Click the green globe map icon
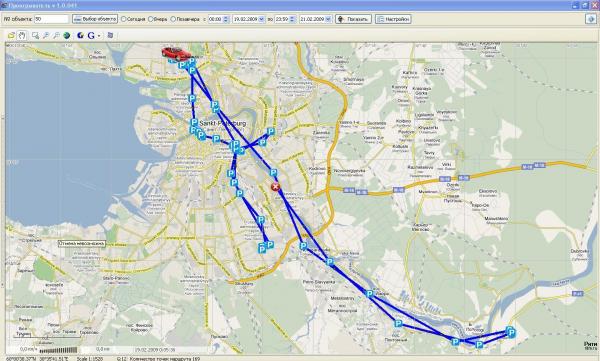Viewport: 600px width, 361px height. [x=67, y=35]
